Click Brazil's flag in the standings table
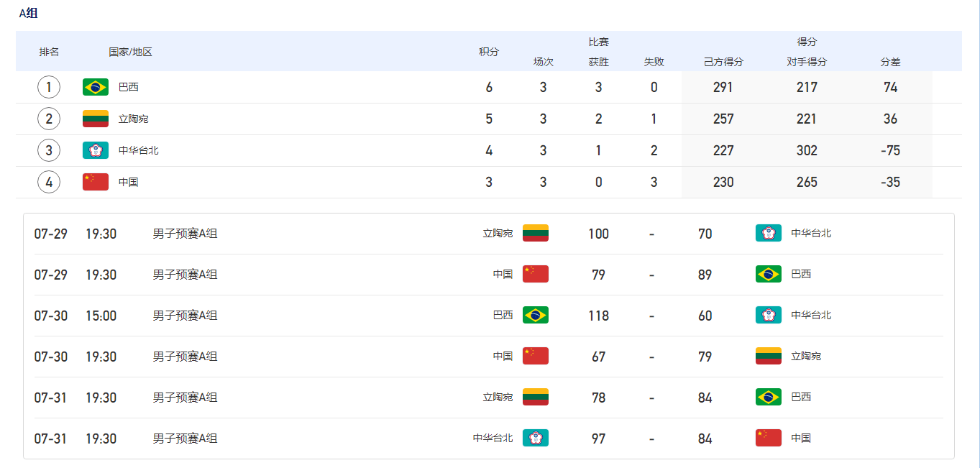Viewport: 980px width, 468px height. tap(96, 87)
